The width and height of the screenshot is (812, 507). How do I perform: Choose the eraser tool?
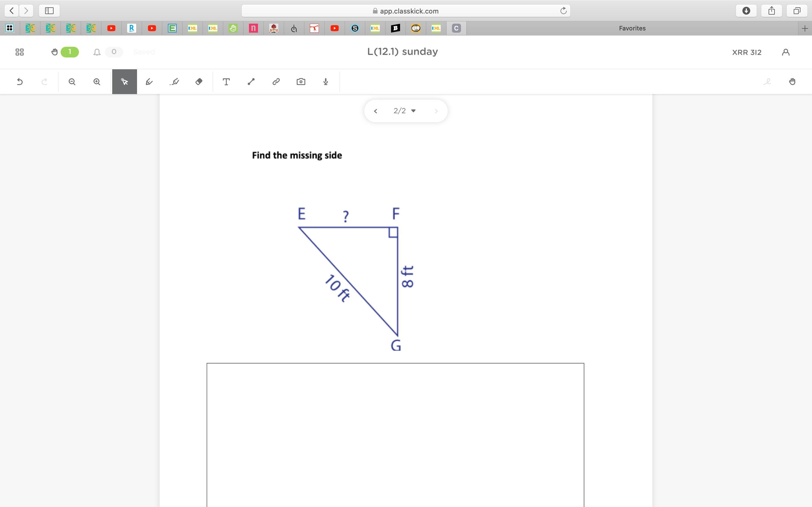click(x=199, y=82)
